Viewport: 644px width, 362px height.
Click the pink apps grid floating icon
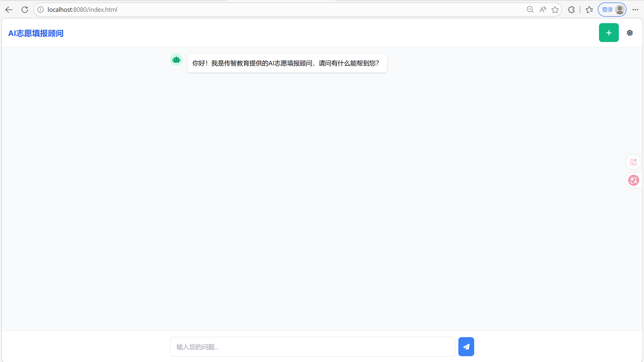coord(633,162)
